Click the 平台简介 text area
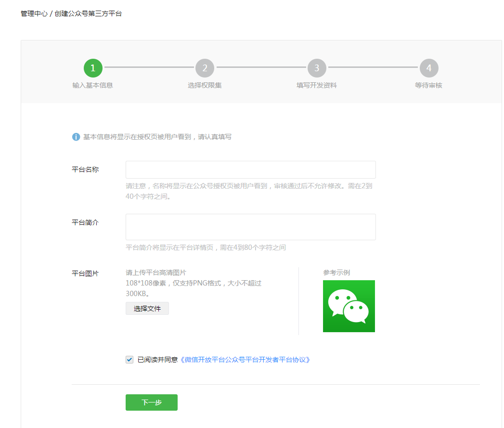The image size is (504, 428). 250,226
